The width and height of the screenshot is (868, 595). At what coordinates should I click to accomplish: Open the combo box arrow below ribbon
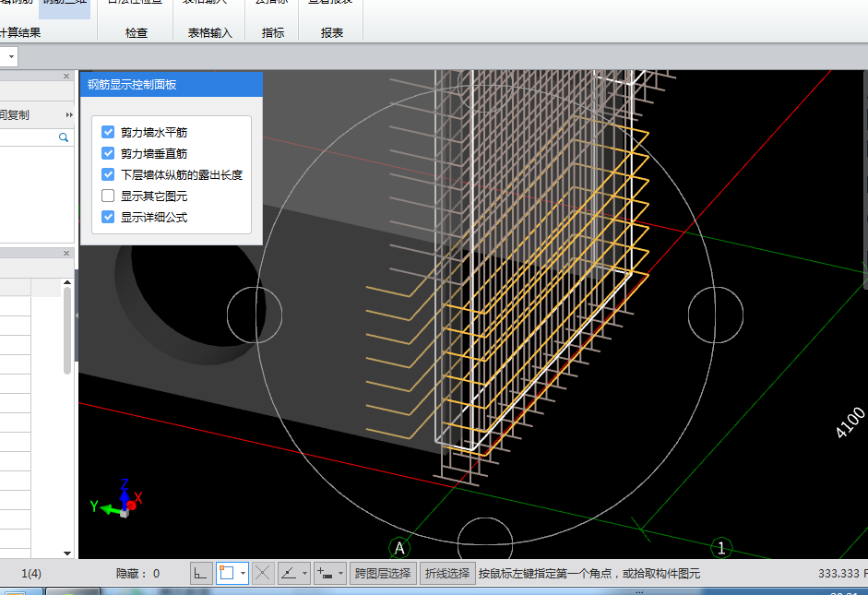(11, 56)
